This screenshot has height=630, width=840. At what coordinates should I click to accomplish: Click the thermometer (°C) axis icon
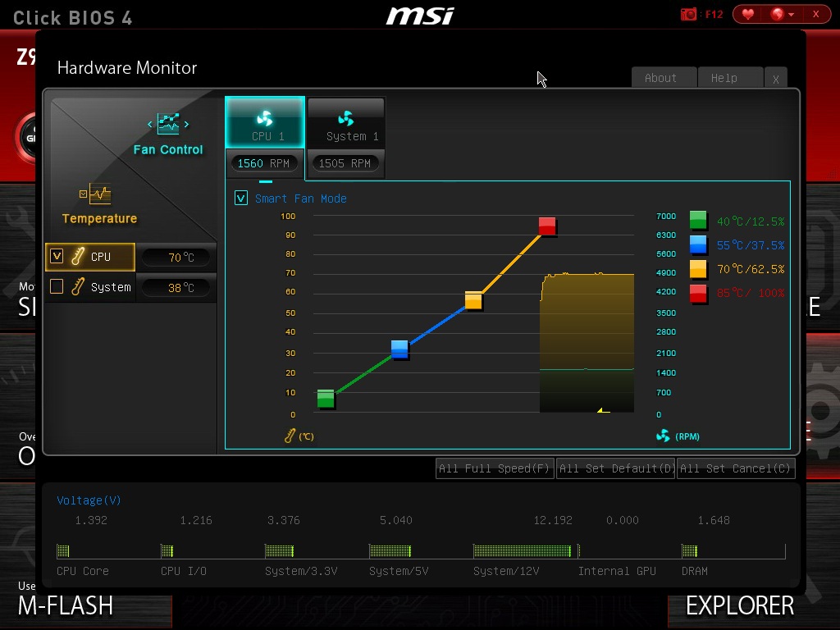pos(290,436)
